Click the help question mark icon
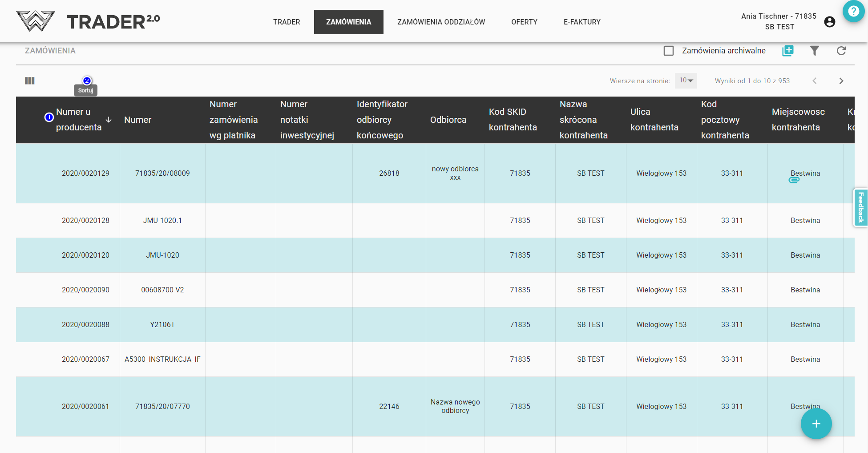 [x=853, y=11]
